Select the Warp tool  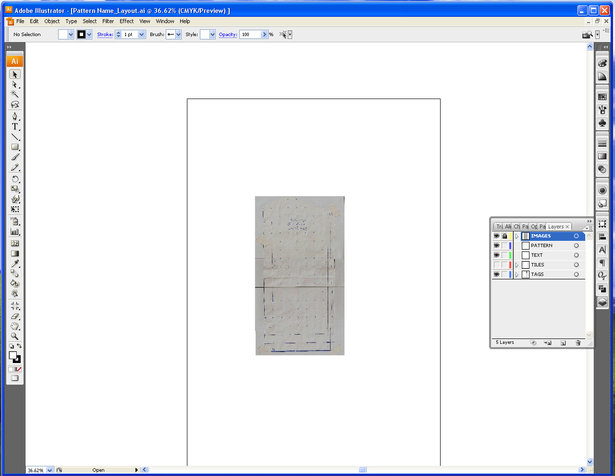tap(15, 199)
